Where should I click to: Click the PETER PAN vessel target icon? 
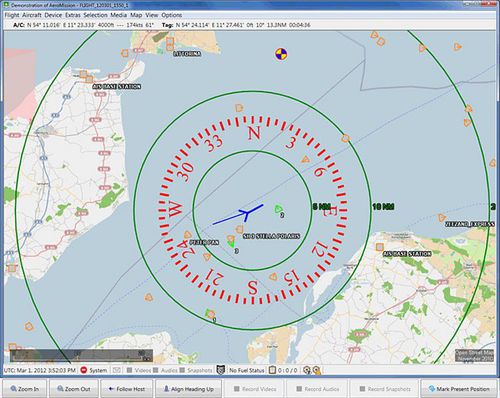click(x=188, y=235)
